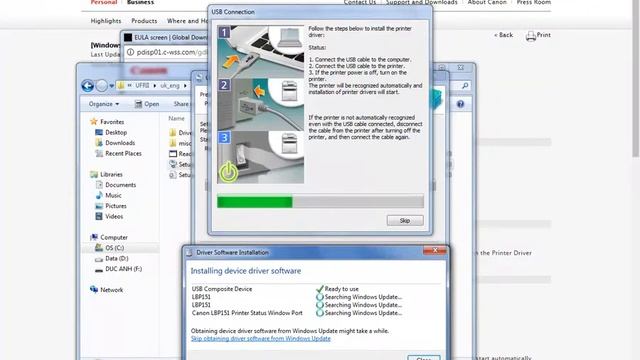Image resolution: width=640 pixels, height=360 pixels.
Task: Click the Highlights menu on Canon site
Action: (106, 21)
